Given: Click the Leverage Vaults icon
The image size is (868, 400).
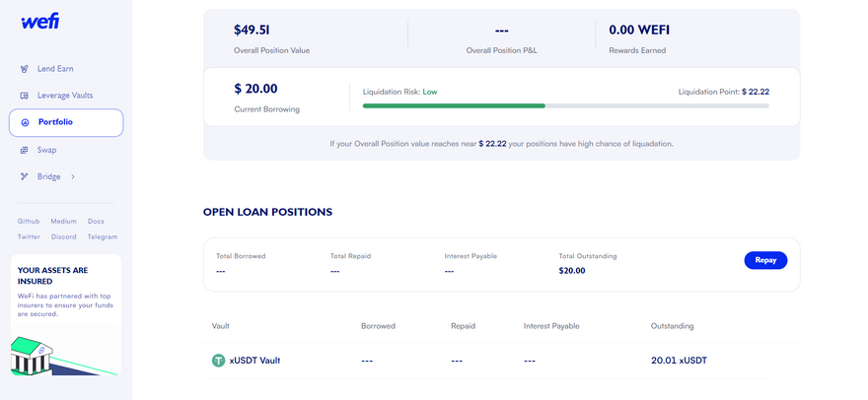Looking at the screenshot, I should tap(25, 96).
